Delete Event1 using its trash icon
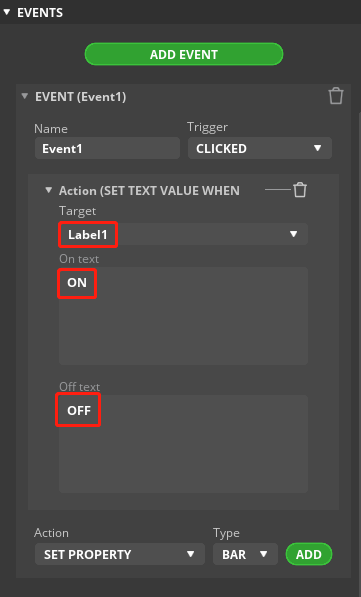This screenshot has height=597, width=361. (336, 96)
